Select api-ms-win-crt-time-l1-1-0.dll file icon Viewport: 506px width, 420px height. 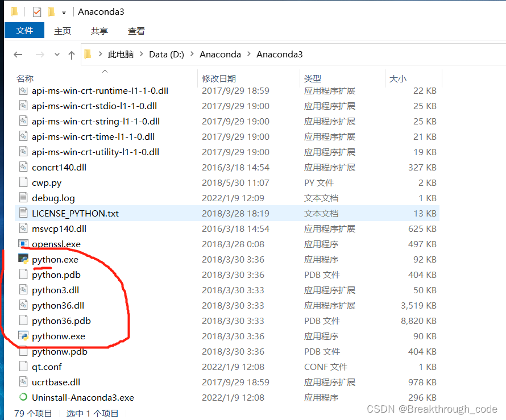[x=23, y=136]
